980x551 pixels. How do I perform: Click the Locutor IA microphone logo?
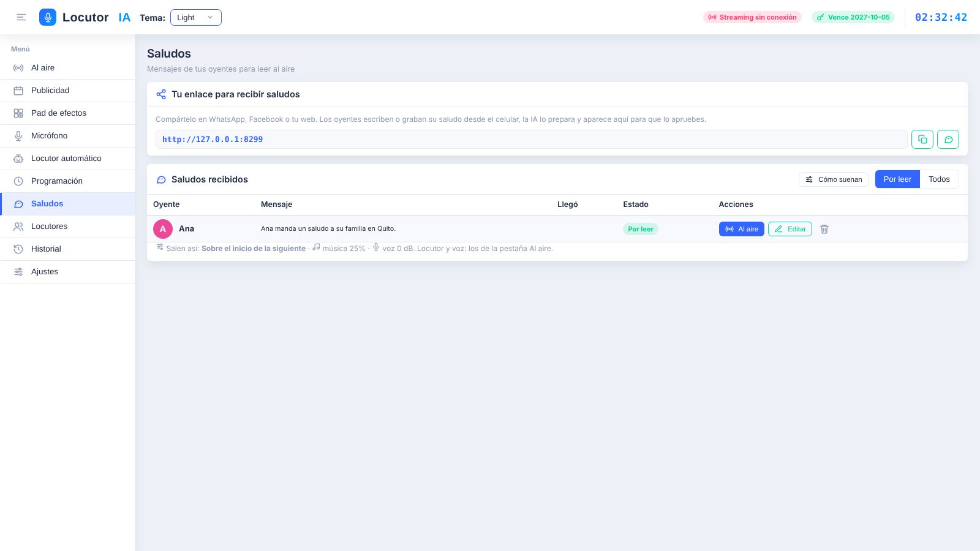click(x=48, y=17)
